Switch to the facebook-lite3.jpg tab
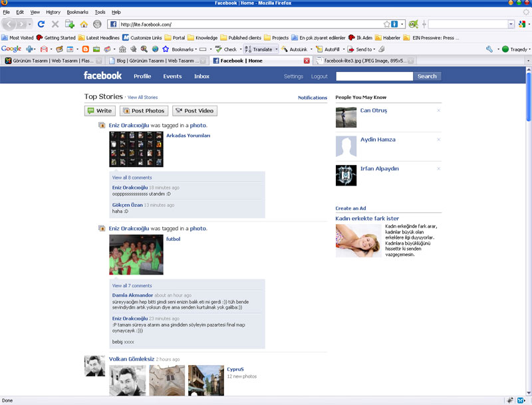This screenshot has width=532, height=405. point(364,61)
